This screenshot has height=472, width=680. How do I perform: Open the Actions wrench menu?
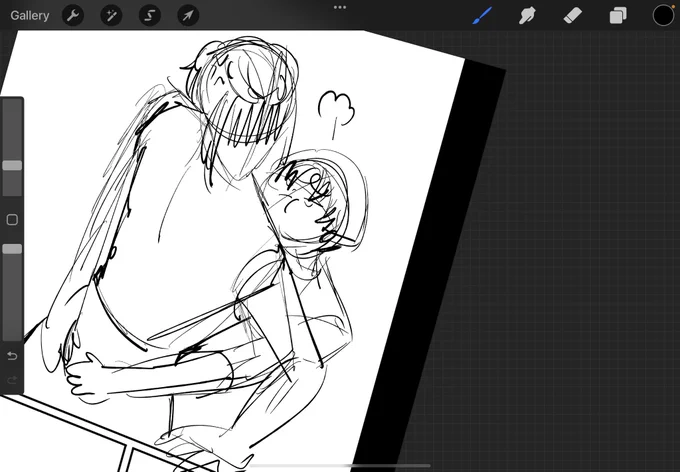pyautogui.click(x=73, y=16)
